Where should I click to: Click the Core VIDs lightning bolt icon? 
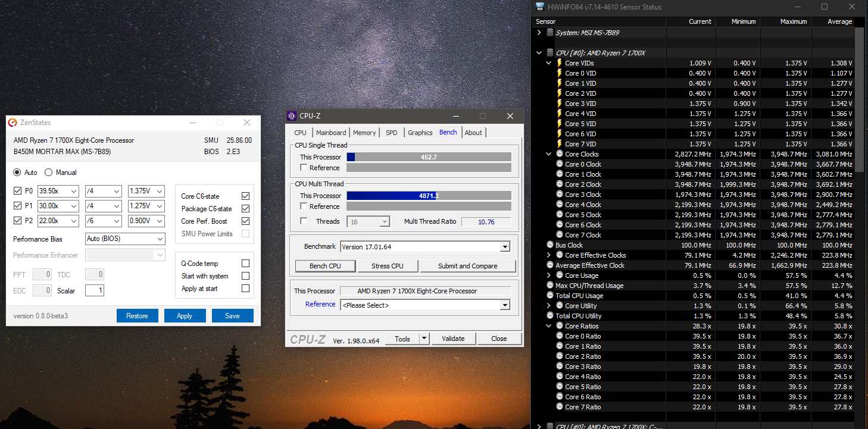click(x=560, y=63)
